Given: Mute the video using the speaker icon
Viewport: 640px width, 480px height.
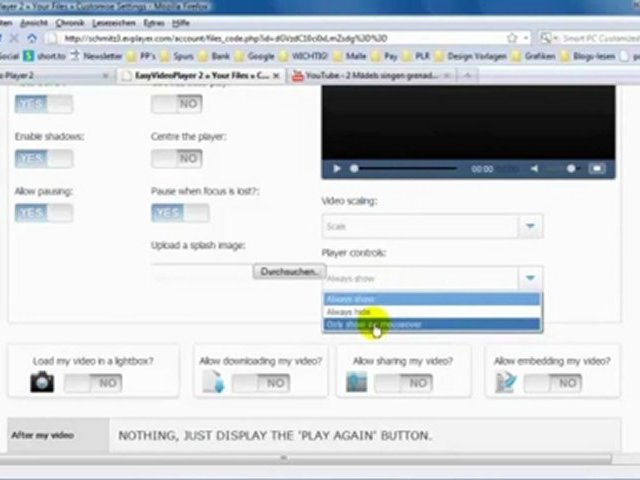Looking at the screenshot, I should (x=535, y=169).
